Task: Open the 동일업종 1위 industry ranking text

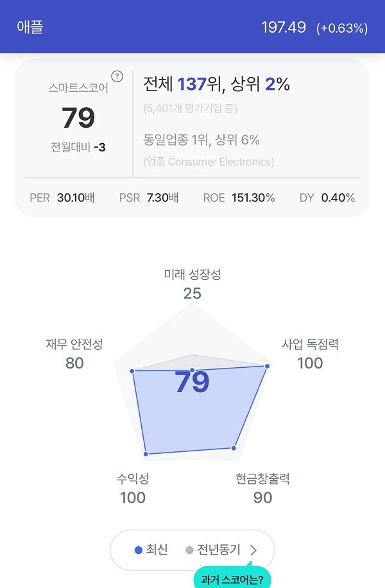Action: click(201, 140)
